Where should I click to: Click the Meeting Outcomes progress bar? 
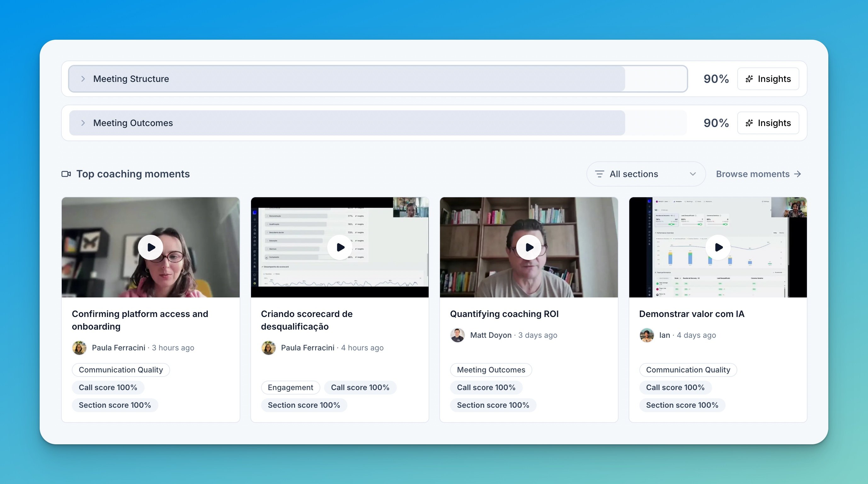378,123
